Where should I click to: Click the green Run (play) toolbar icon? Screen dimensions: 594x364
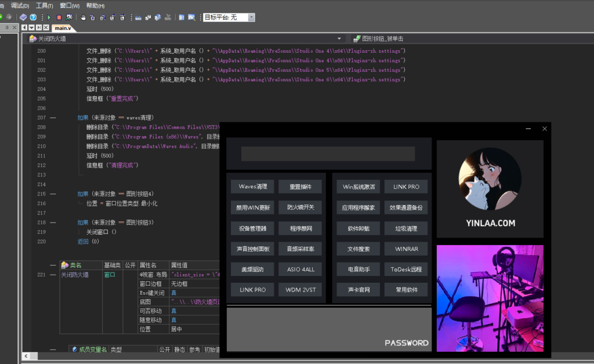click(x=49, y=17)
